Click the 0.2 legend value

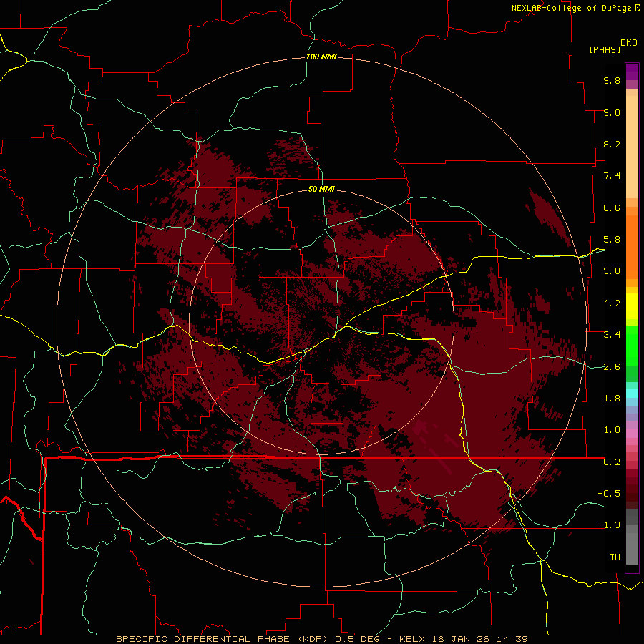tap(612, 462)
